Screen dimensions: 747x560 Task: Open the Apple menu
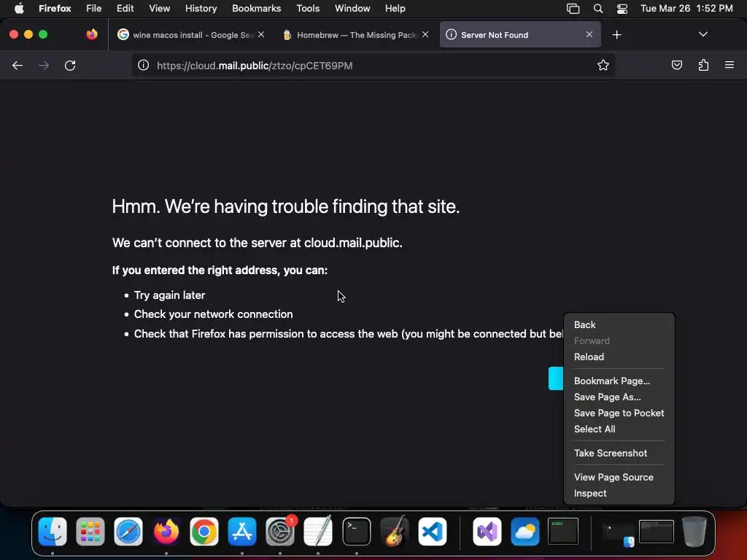[x=19, y=8]
